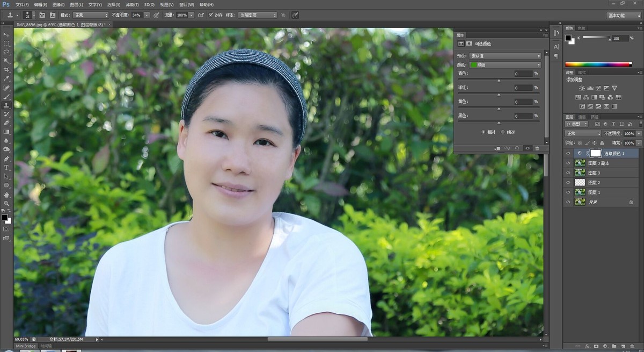Screen dimensions: 644x352
Task: Toggle visibility of the 背景 layer
Action: point(568,202)
